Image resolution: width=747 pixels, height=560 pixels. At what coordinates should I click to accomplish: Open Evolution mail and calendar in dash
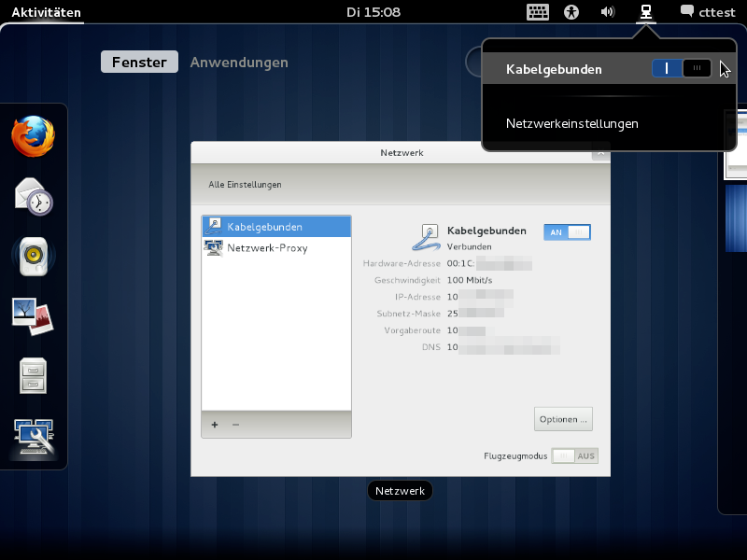coord(34,197)
